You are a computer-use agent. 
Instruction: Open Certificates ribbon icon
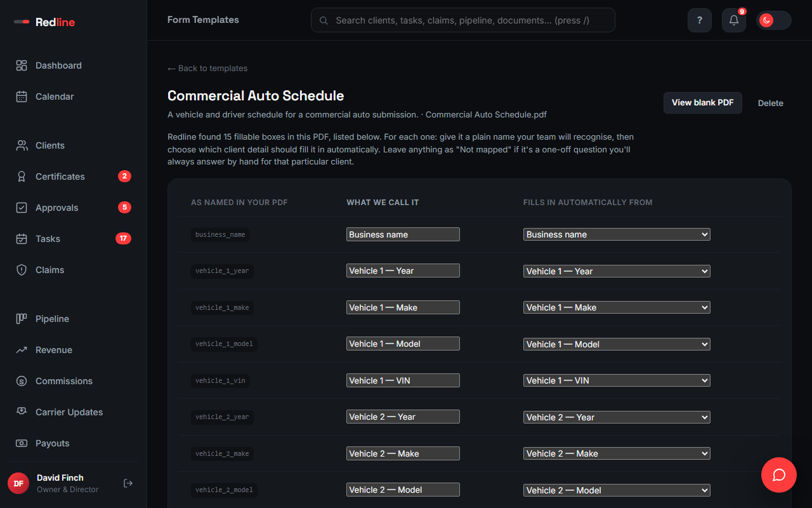22,177
